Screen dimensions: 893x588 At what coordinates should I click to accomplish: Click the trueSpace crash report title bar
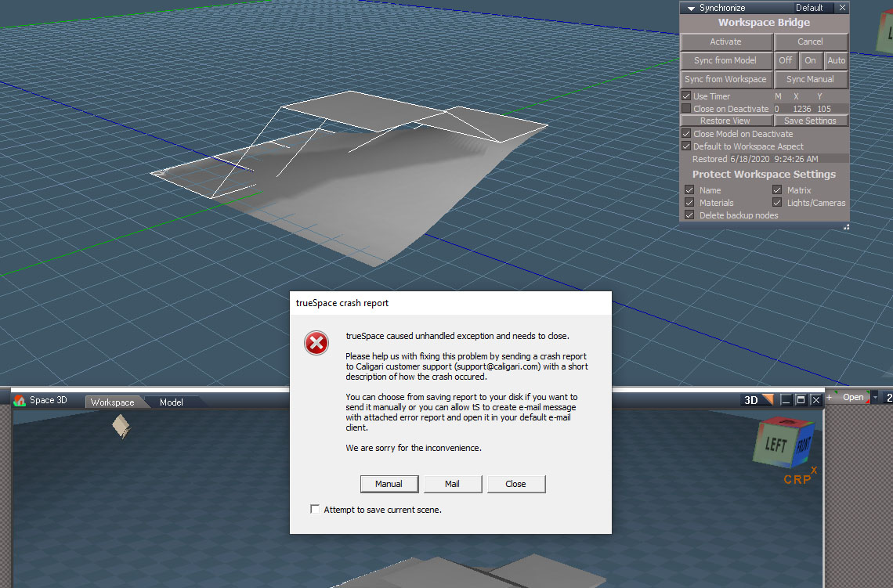(x=450, y=303)
